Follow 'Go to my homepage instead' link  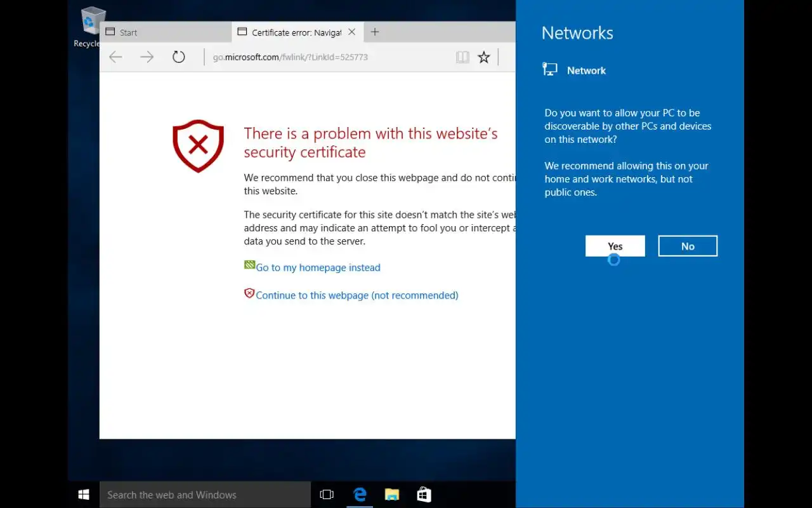click(318, 267)
